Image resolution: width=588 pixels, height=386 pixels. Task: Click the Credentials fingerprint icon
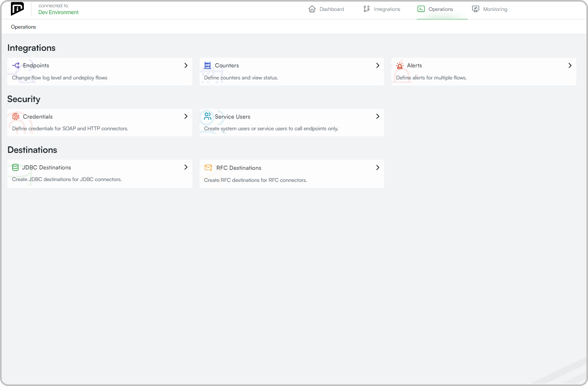(15, 116)
